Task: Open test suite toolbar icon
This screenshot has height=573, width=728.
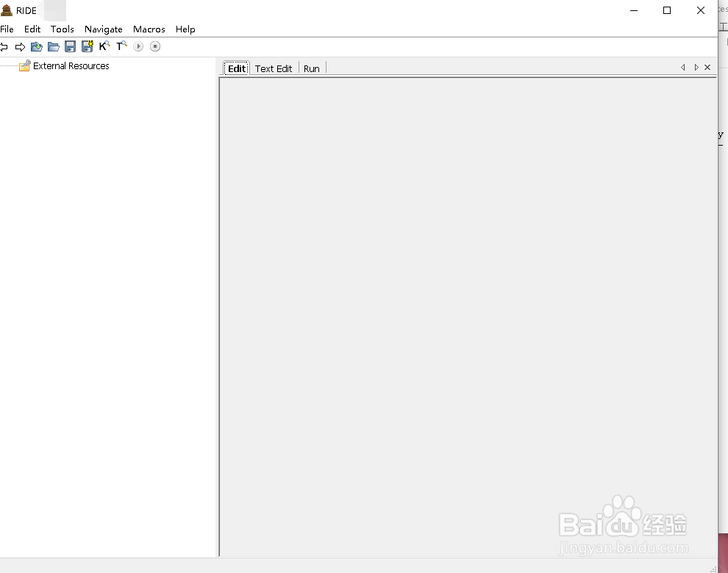Action: click(x=37, y=46)
